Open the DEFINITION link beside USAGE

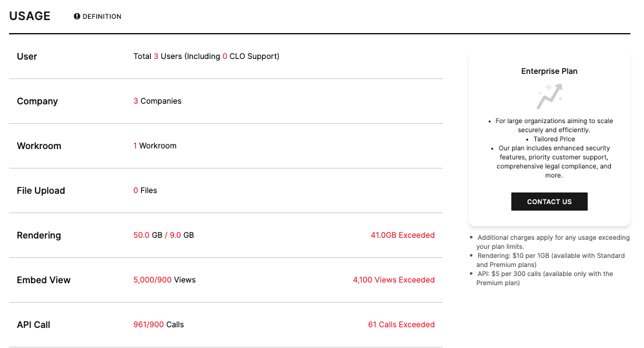coord(98,16)
